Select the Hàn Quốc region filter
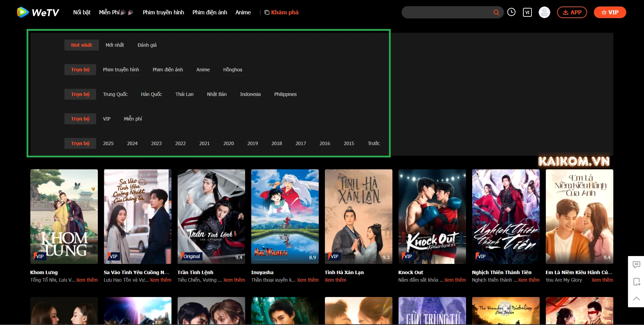 (151, 94)
